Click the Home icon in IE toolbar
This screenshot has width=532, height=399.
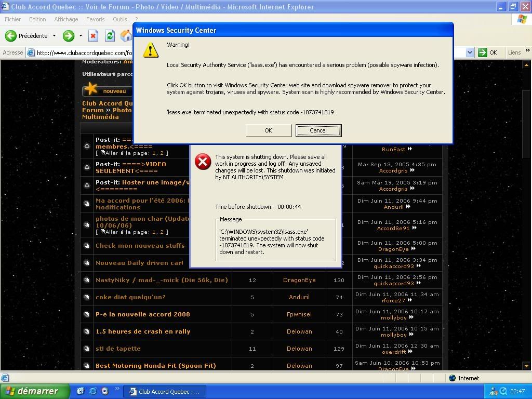pos(127,36)
